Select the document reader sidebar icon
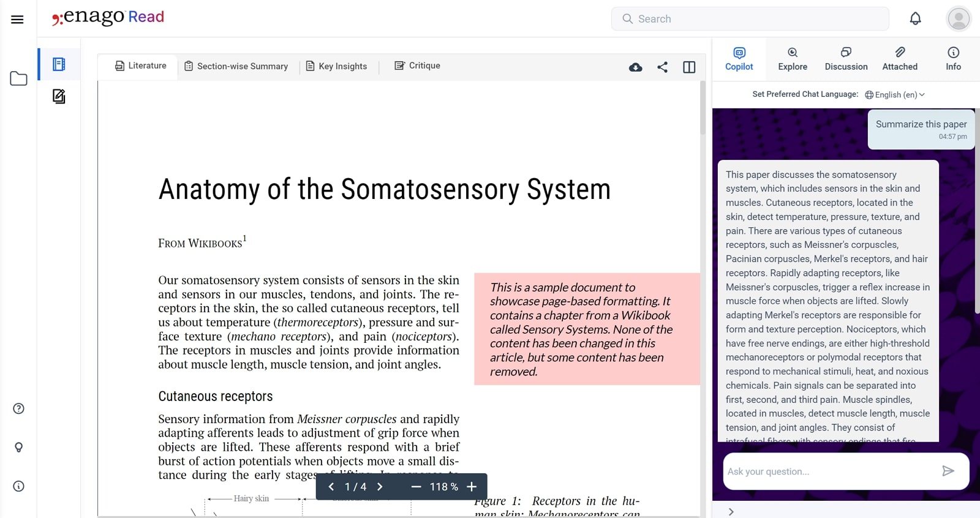The width and height of the screenshot is (980, 518). (x=59, y=64)
